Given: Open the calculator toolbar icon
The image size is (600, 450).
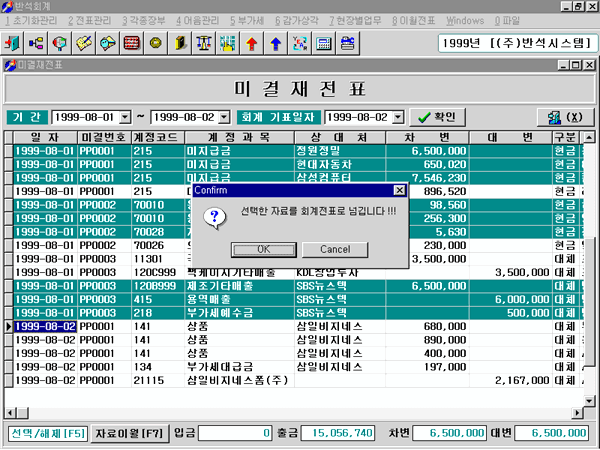Looking at the screenshot, I should pos(324,43).
